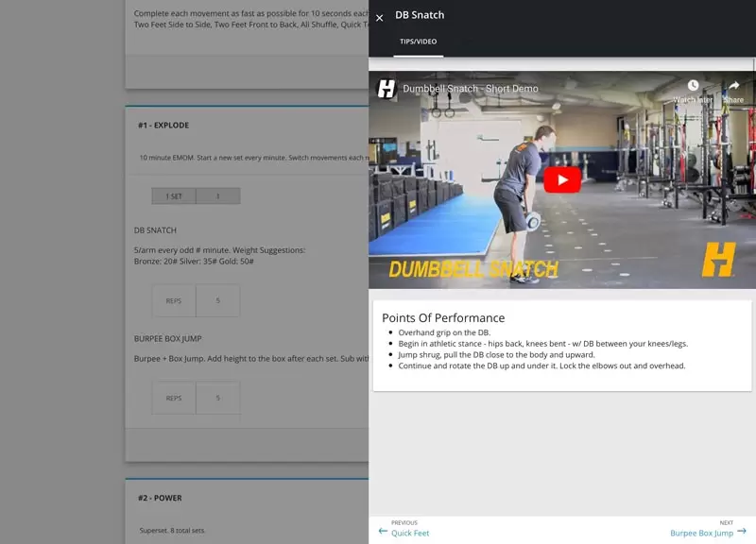Image resolution: width=756 pixels, height=544 pixels.
Task: Play the Dumbbell Snatch demo video
Action: [x=562, y=179]
